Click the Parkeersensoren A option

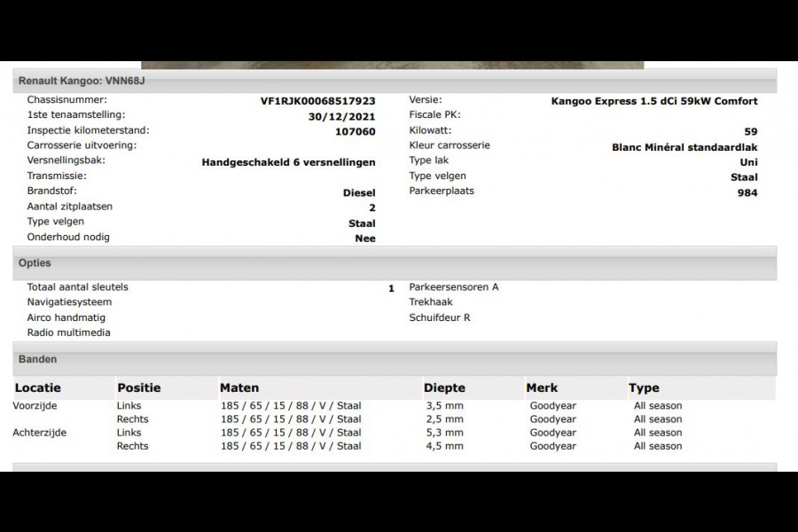[454, 287]
